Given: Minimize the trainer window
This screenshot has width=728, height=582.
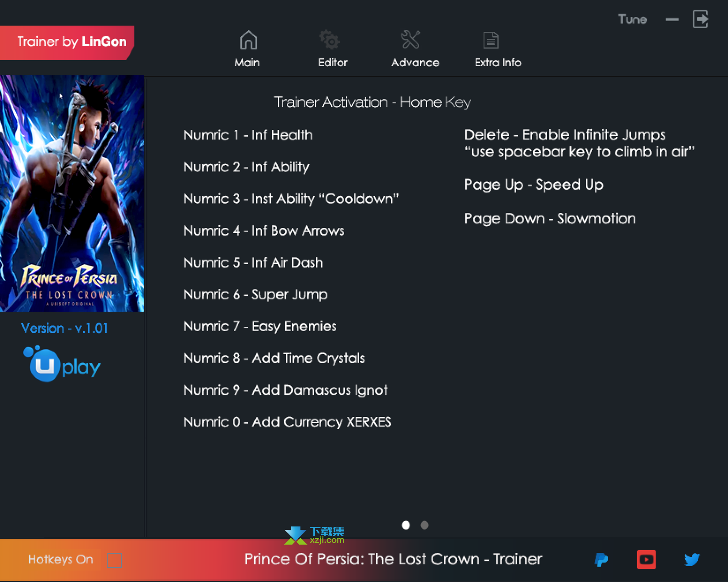Looking at the screenshot, I should pyautogui.click(x=672, y=19).
